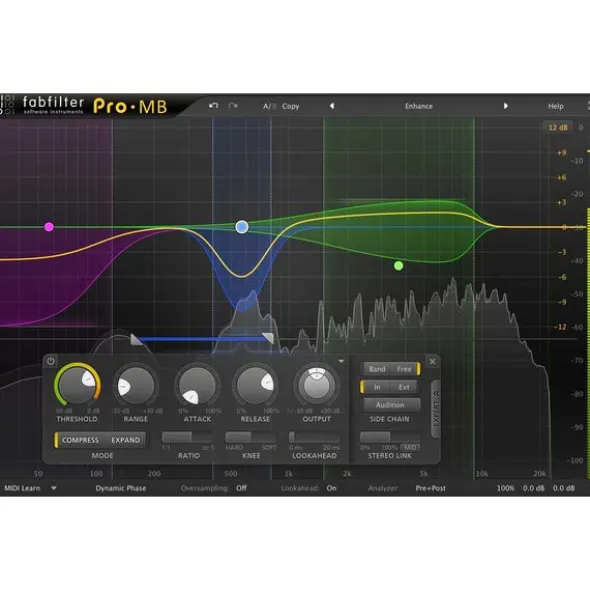The height and width of the screenshot is (591, 590).
Task: Open the MIDI Learn dropdown arrow
Action: 54,488
